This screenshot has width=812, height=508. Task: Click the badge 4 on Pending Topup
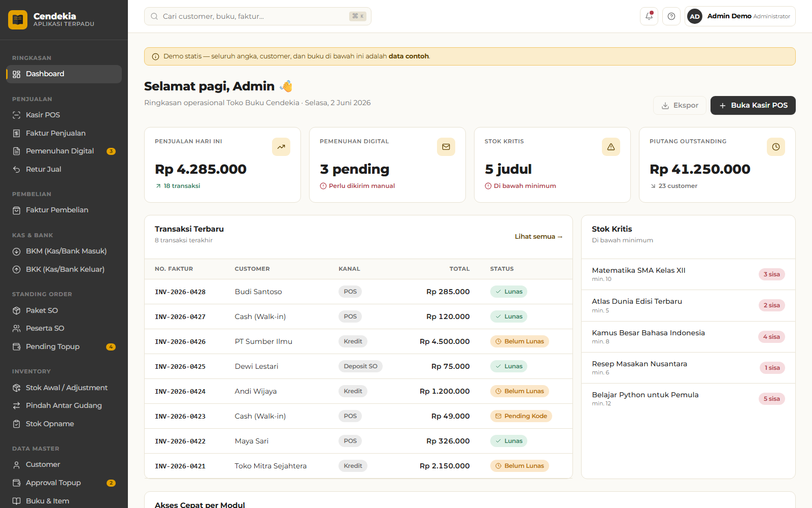coord(111,347)
